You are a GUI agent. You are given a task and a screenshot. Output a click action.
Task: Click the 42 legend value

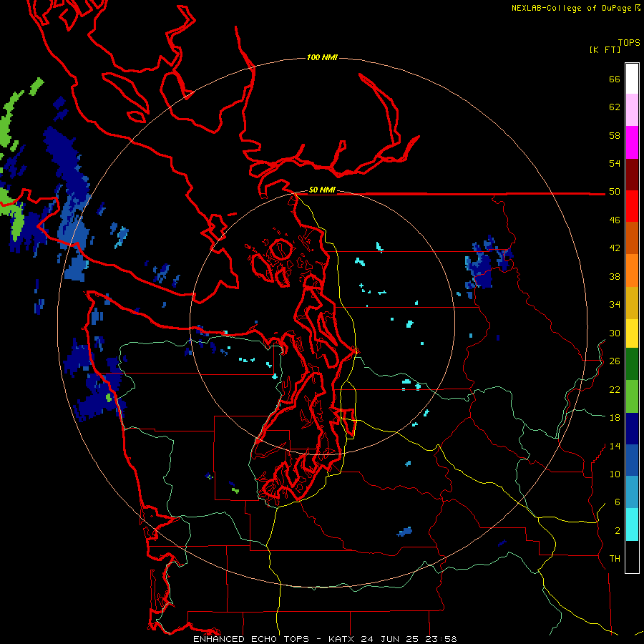[x=615, y=248]
